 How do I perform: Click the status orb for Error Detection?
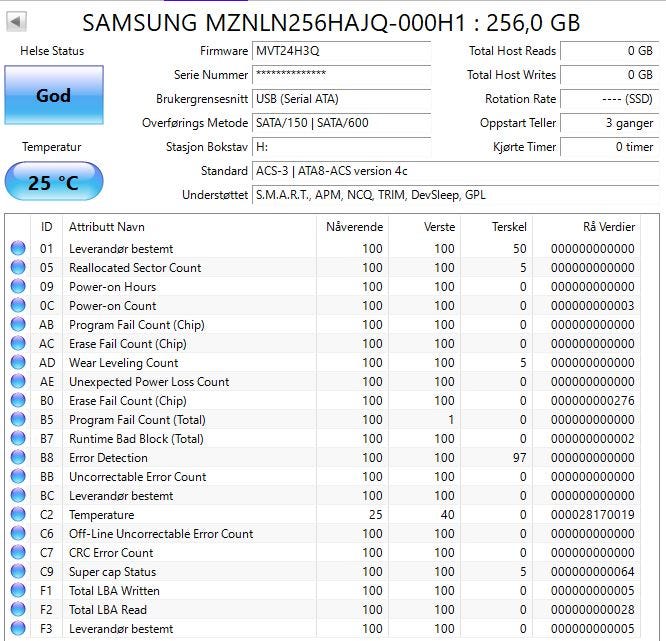click(x=18, y=457)
